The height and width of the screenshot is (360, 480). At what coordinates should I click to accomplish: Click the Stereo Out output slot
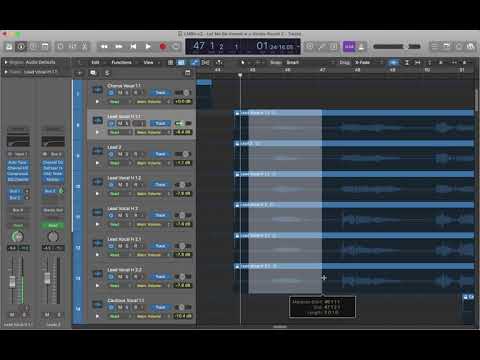pos(53,210)
